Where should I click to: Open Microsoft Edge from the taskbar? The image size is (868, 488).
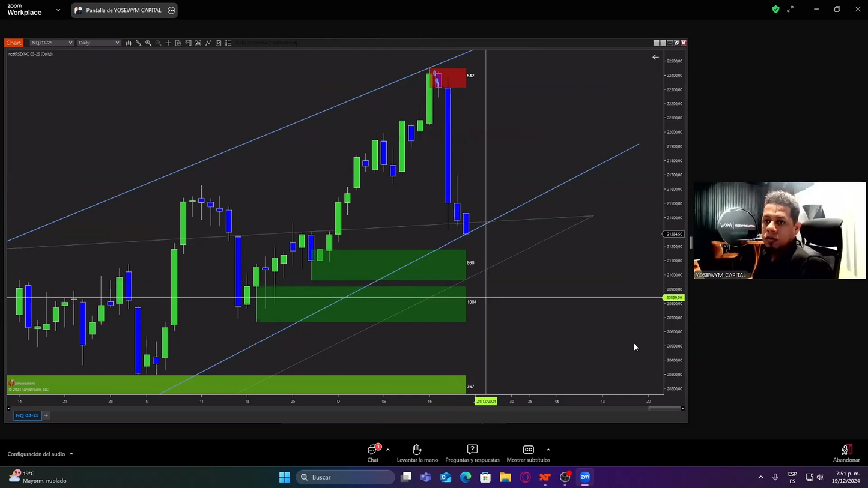(x=466, y=477)
